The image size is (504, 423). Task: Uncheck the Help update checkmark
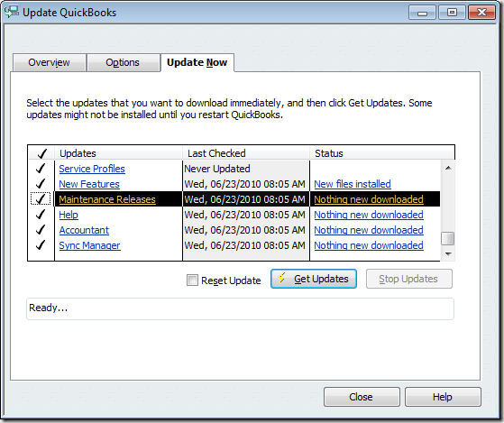tap(41, 215)
